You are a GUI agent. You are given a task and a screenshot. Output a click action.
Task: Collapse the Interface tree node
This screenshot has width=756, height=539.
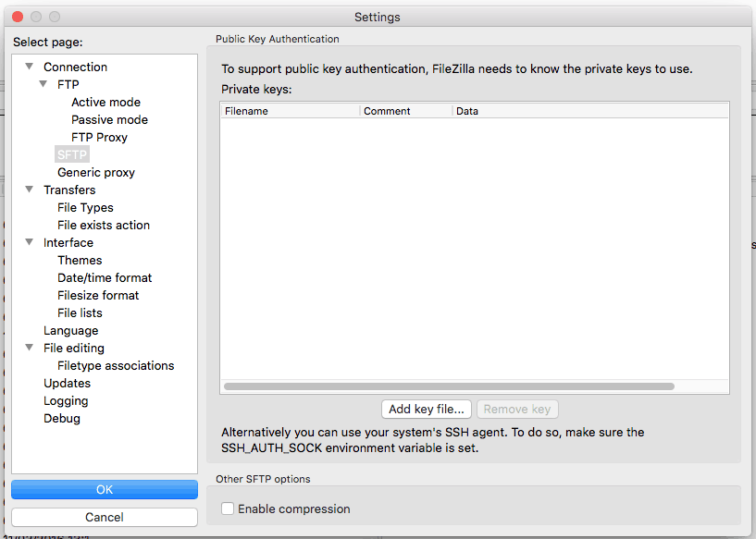pyautogui.click(x=30, y=242)
